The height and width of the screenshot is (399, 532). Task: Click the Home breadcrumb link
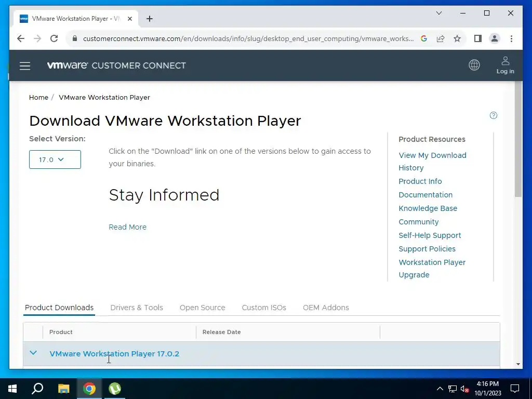click(x=38, y=97)
